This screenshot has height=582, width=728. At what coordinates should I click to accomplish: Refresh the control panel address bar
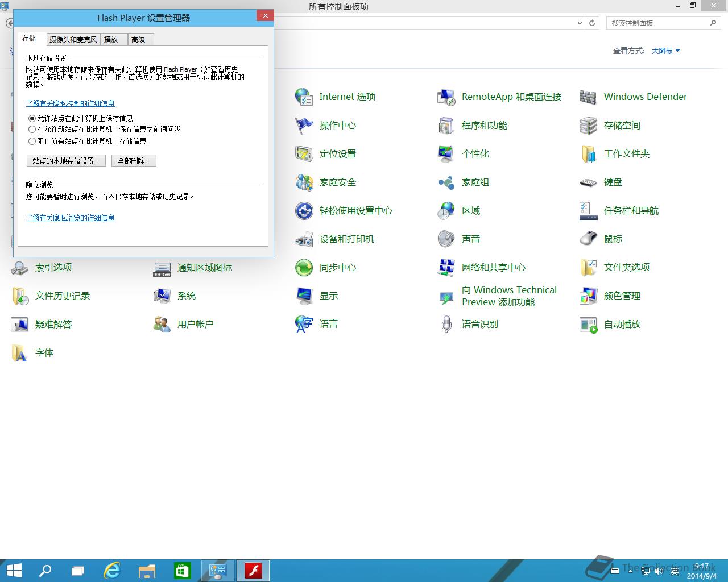[592, 23]
